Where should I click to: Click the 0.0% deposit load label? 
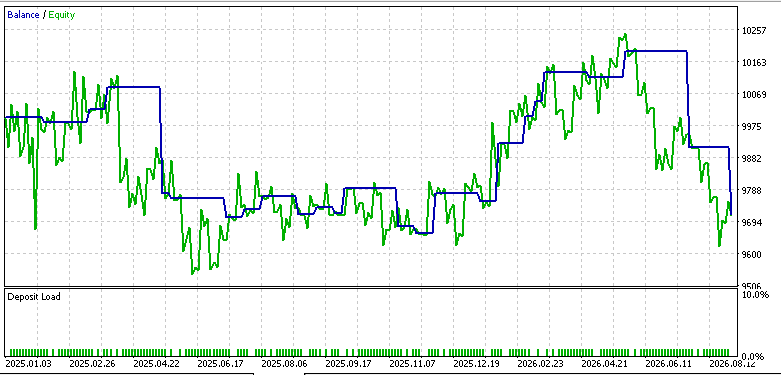click(753, 357)
